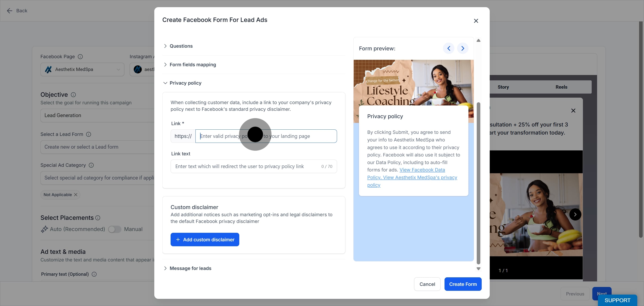Click the Link text input field
Image resolution: width=644 pixels, height=306 pixels.
click(254, 166)
